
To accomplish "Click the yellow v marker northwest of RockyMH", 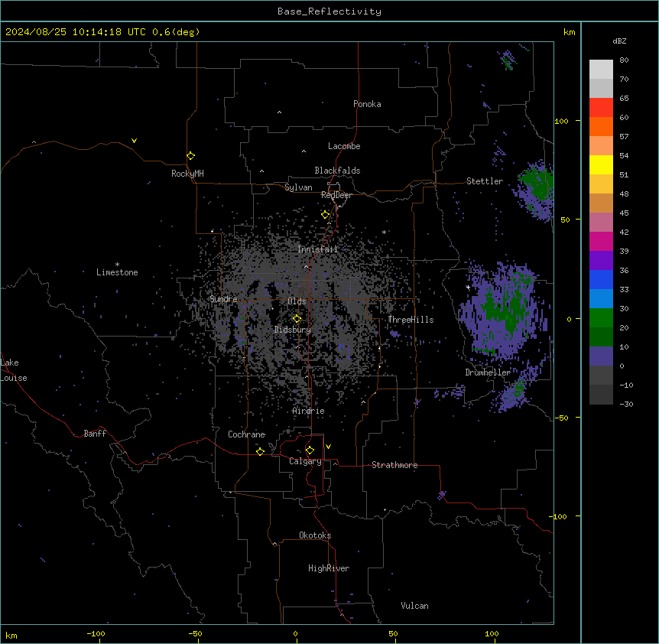I will tap(134, 141).
